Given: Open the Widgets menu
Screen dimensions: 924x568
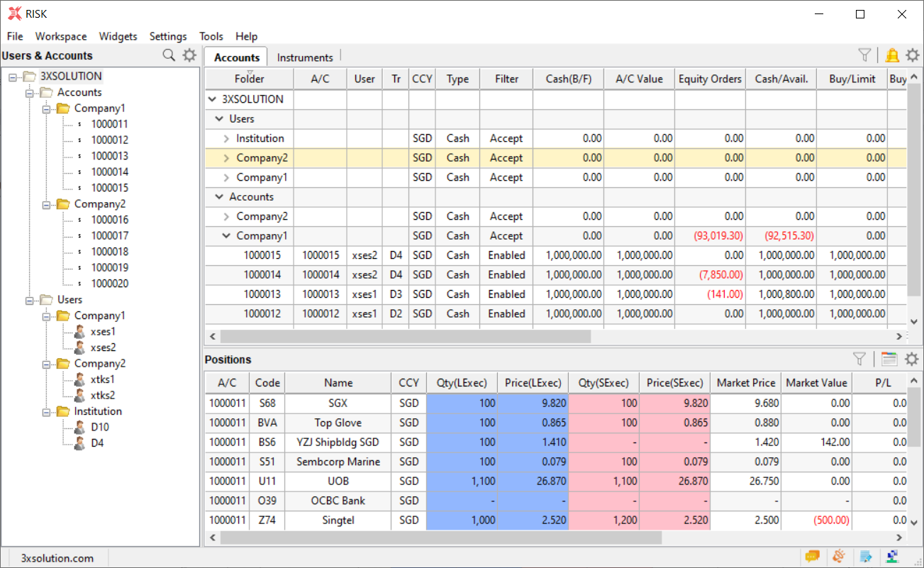Looking at the screenshot, I should click(118, 36).
